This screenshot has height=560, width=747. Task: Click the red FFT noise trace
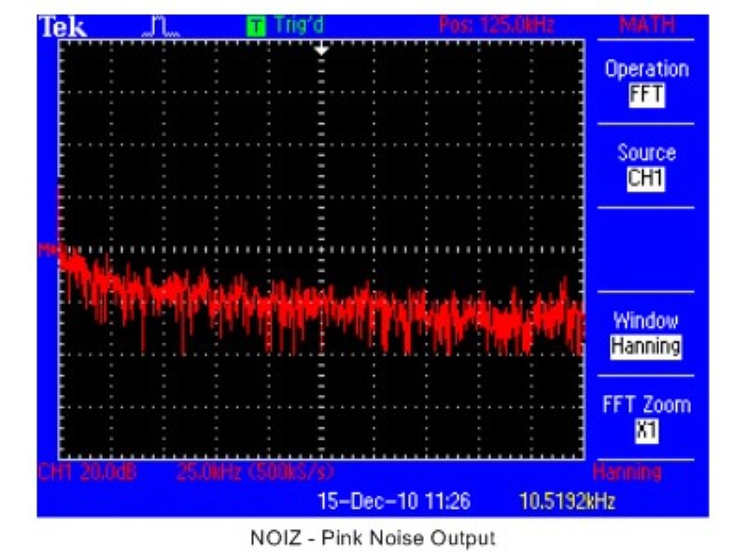(x=317, y=313)
